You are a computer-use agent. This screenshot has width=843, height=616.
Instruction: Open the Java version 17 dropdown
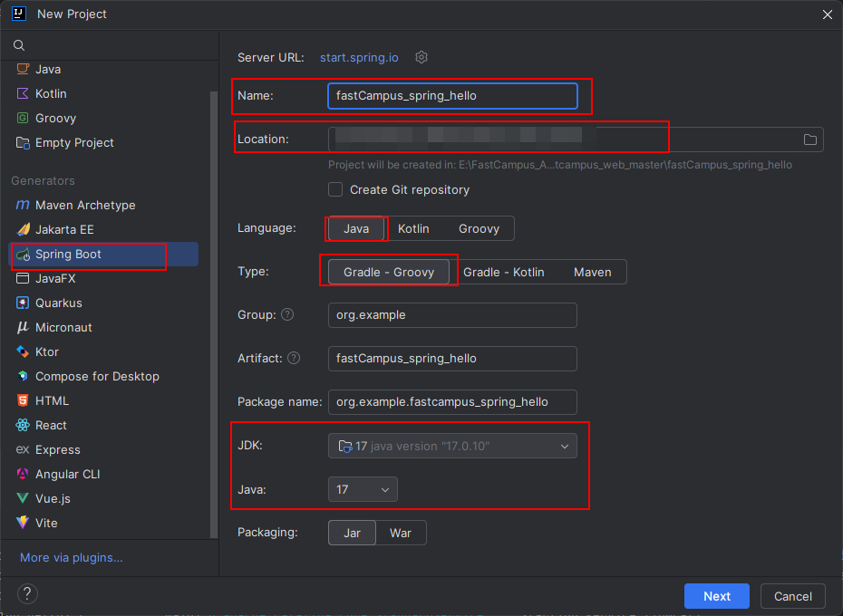pos(363,490)
